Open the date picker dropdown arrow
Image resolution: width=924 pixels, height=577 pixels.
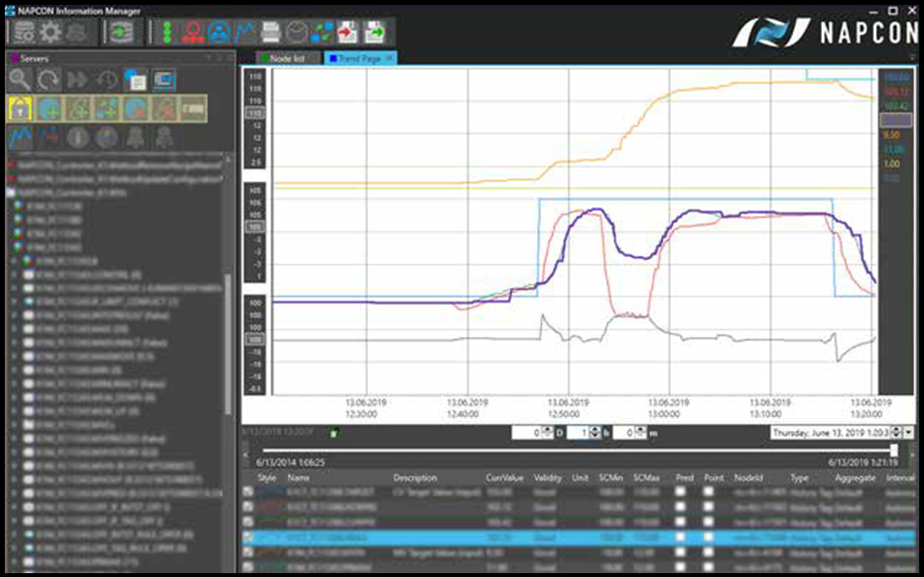[909, 433]
